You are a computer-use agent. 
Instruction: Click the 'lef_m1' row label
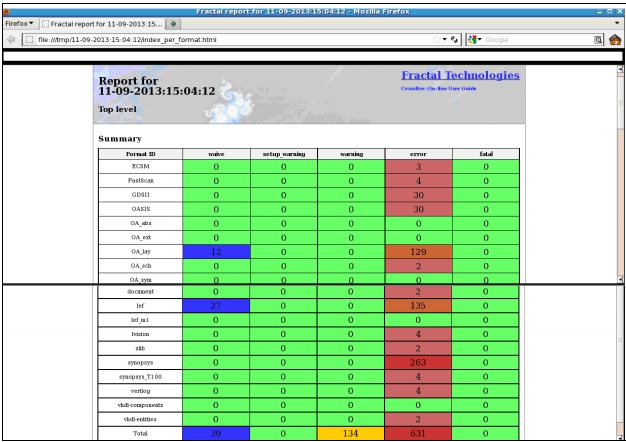(x=140, y=320)
